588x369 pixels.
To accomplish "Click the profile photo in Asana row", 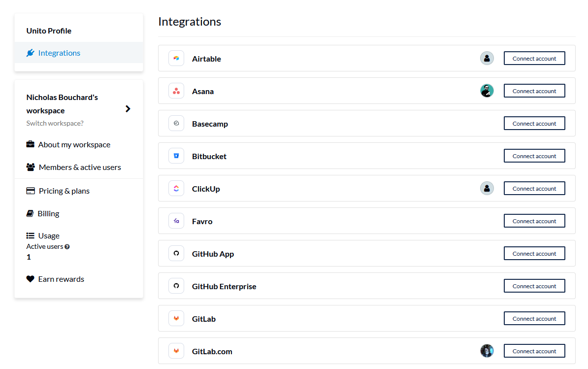I will tap(487, 91).
